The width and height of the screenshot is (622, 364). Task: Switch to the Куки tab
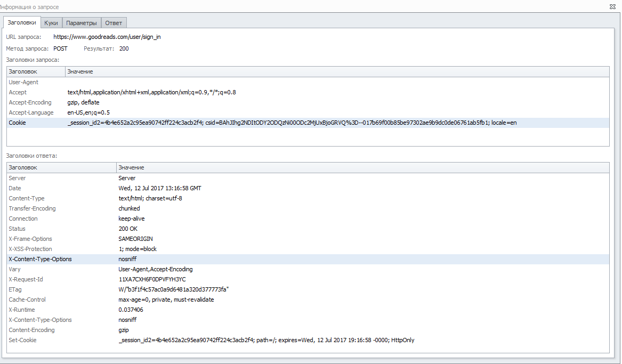(x=51, y=23)
